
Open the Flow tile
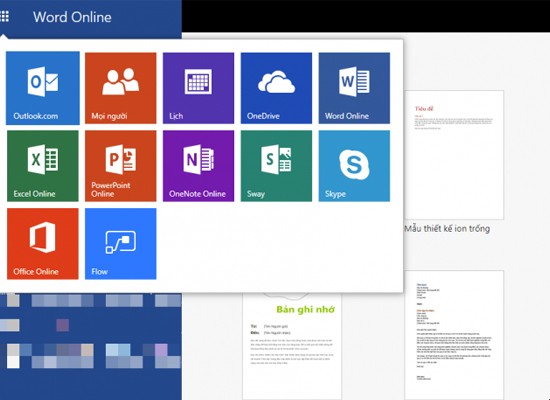point(121,244)
